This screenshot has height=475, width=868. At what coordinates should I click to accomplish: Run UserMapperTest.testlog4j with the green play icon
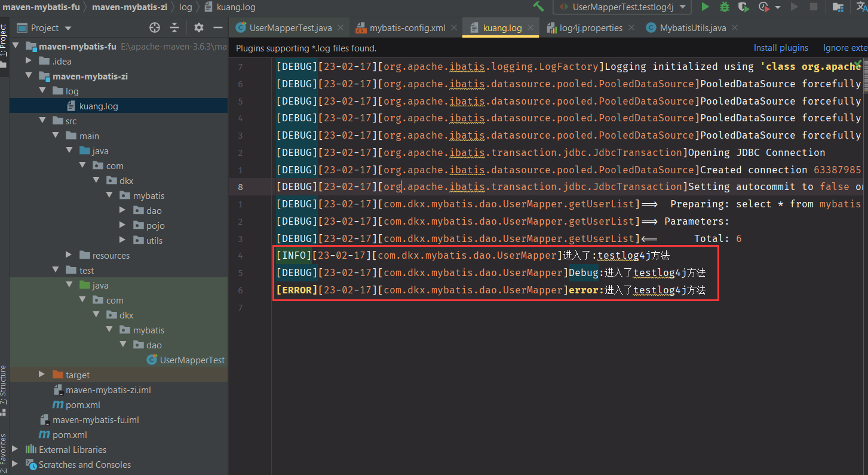click(x=705, y=7)
